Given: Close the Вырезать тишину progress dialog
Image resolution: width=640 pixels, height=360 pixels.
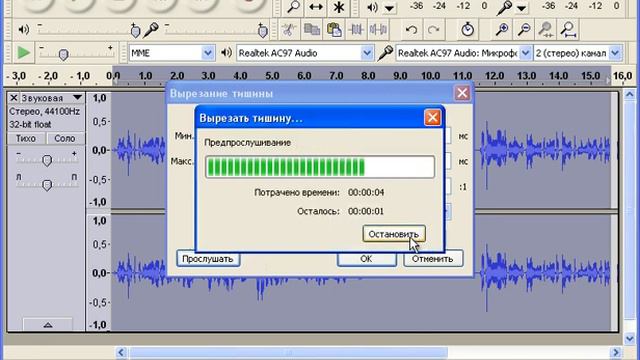Looking at the screenshot, I should tap(432, 118).
